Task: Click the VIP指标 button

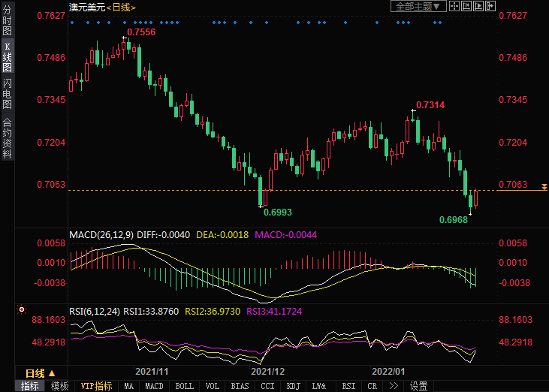Action: (96, 386)
